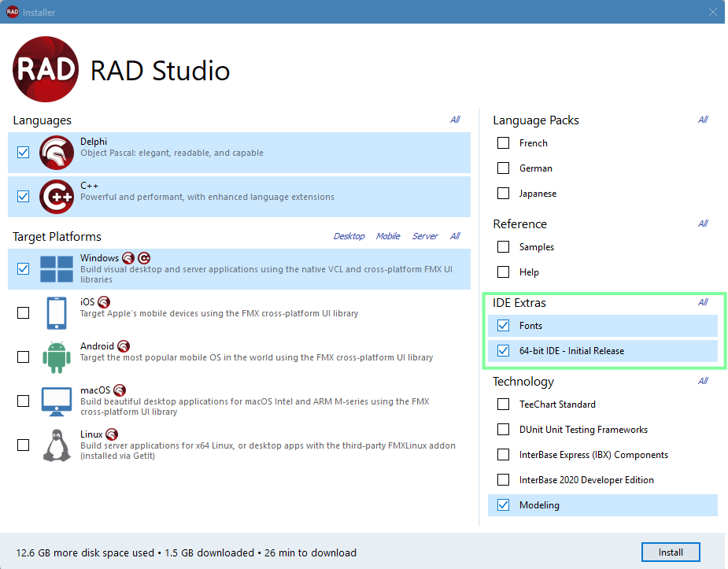This screenshot has width=728, height=569.
Task: Click the C++ description text
Action: [207, 198]
